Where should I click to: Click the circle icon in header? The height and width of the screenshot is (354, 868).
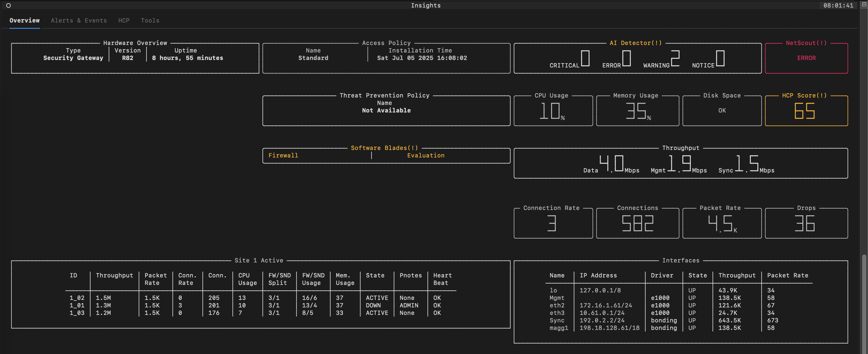pyautogui.click(x=8, y=5)
